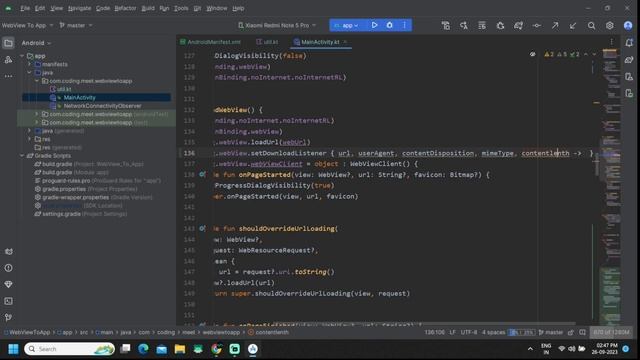Viewport: 640px width, 360px height.
Task: Switch to the util.kt editor tab
Action: coord(267,42)
